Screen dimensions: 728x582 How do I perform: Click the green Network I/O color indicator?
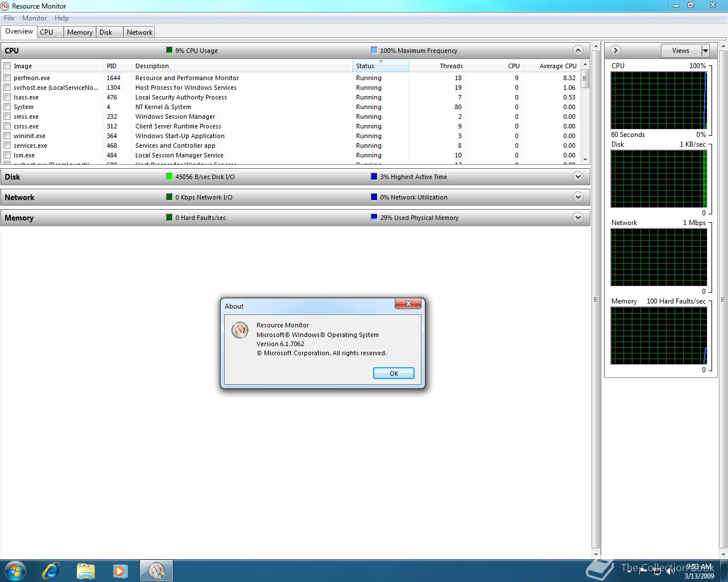[169, 197]
